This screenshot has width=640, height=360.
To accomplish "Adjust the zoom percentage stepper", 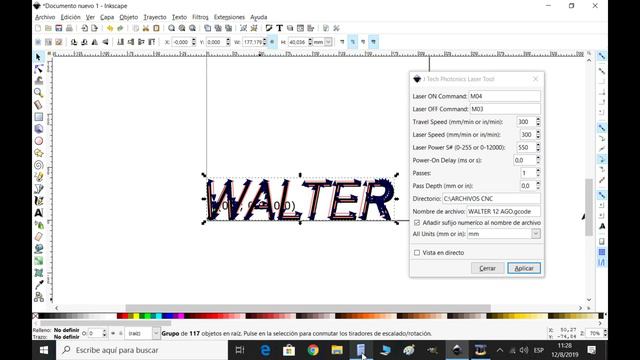I will tap(605, 333).
